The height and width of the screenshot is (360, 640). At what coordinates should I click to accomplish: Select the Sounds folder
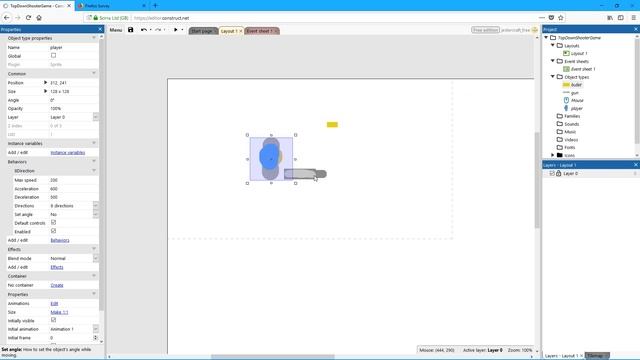[571, 124]
